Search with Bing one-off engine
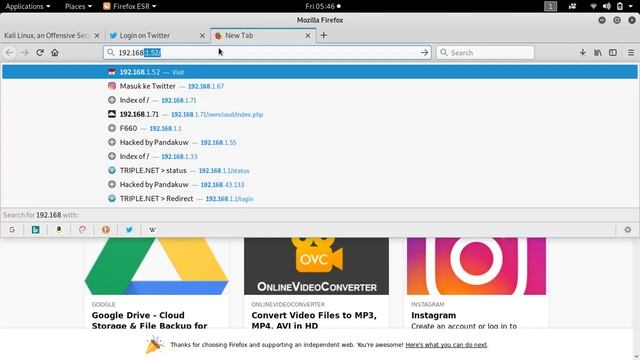Viewport: 640px width, 360px height. [x=36, y=230]
